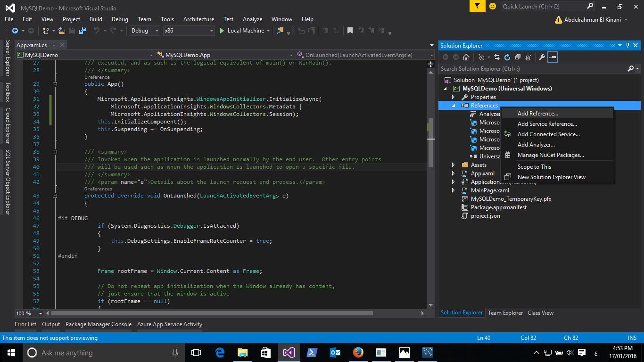This screenshot has height=362, width=644.
Task: Click the bookmark icon in the toolbar
Action: [x=350, y=31]
